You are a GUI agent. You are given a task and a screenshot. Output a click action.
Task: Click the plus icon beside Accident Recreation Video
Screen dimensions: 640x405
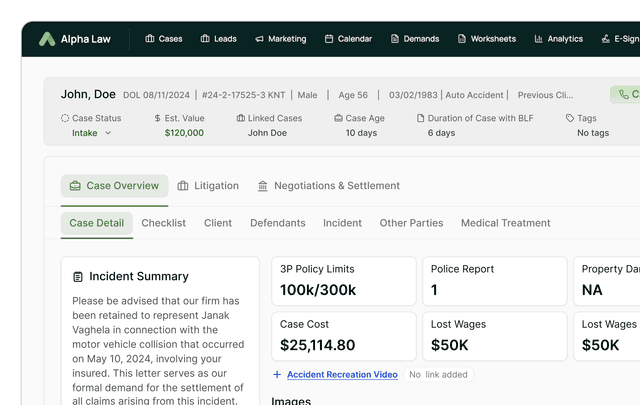point(277,375)
